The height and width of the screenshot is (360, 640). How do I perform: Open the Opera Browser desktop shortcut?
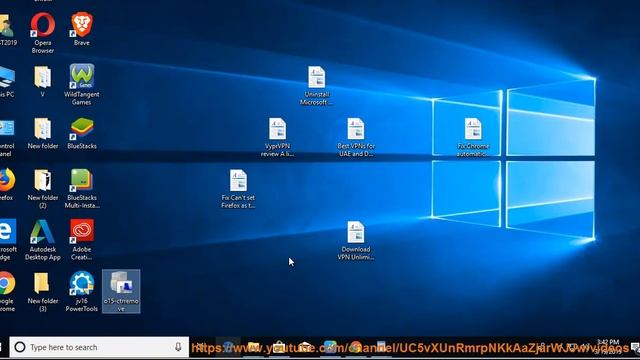42,33
